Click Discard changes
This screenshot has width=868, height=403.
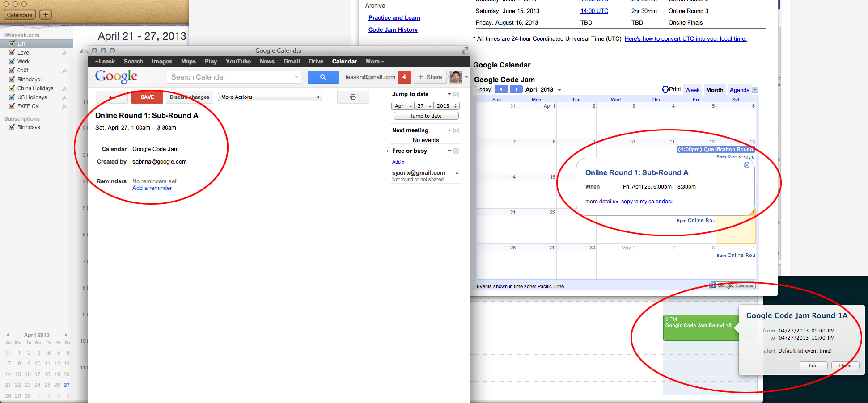(x=190, y=97)
